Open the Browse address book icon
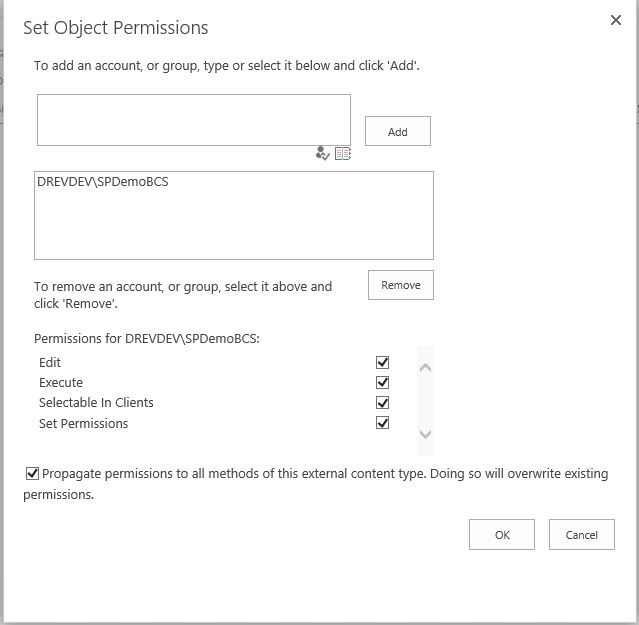Screen dimensions: 639x625 [343, 154]
